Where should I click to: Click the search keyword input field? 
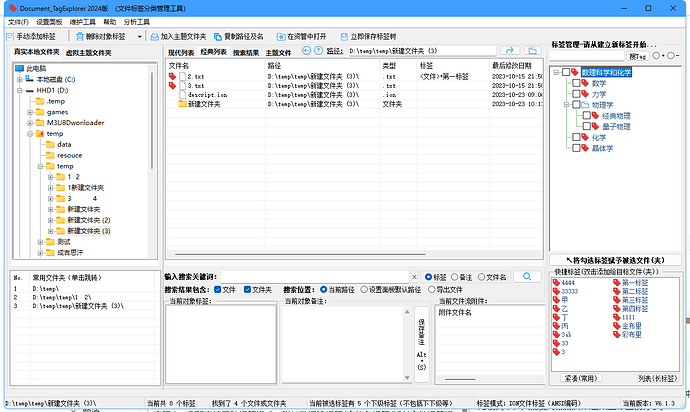[315, 277]
